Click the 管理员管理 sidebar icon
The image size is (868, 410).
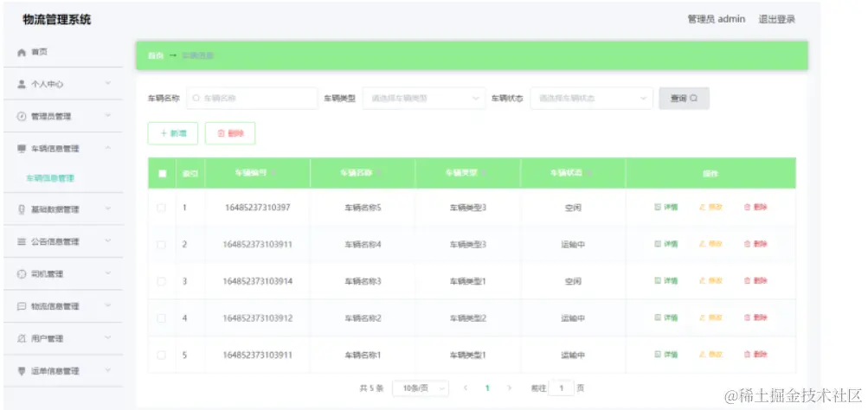(x=22, y=117)
